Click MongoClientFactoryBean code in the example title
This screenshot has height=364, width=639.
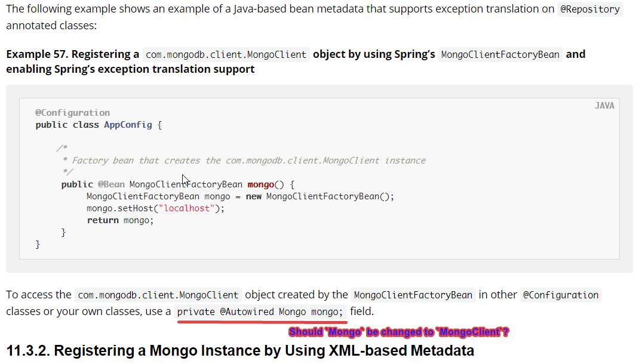click(x=500, y=55)
